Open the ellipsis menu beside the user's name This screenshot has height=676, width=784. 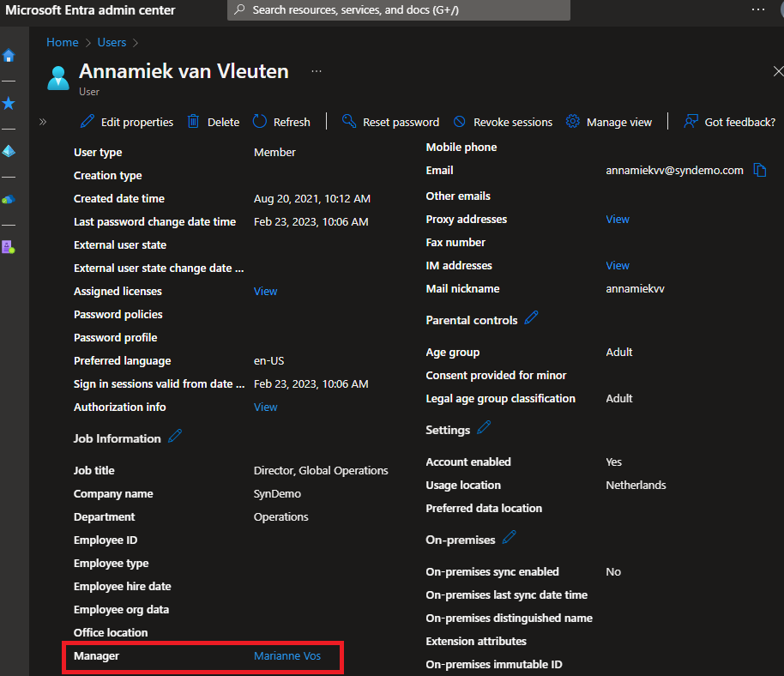coord(316,70)
